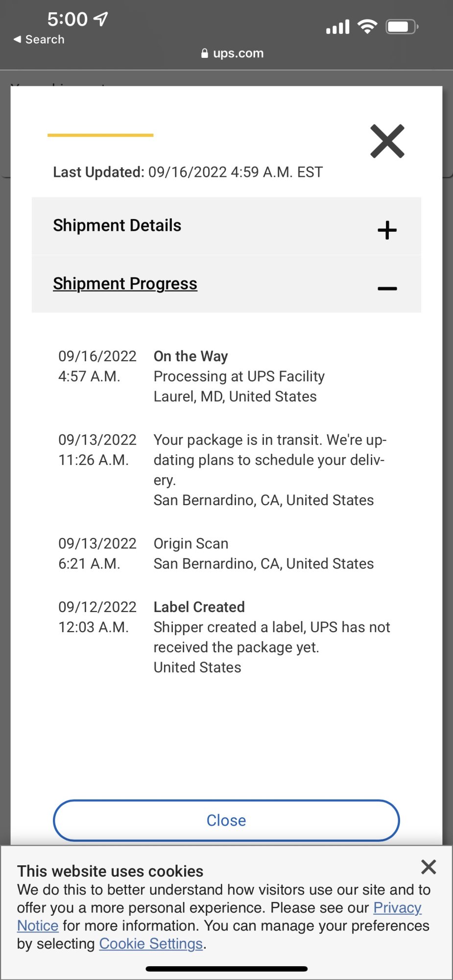Viewport: 453px width, 980px height.
Task: Open the Shipment Details section header
Action: click(226, 226)
